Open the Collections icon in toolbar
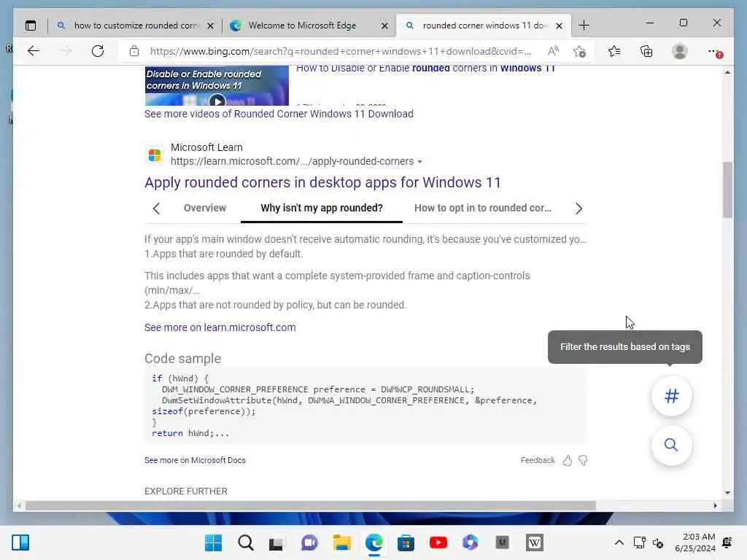This screenshot has width=747, height=560. [x=646, y=51]
